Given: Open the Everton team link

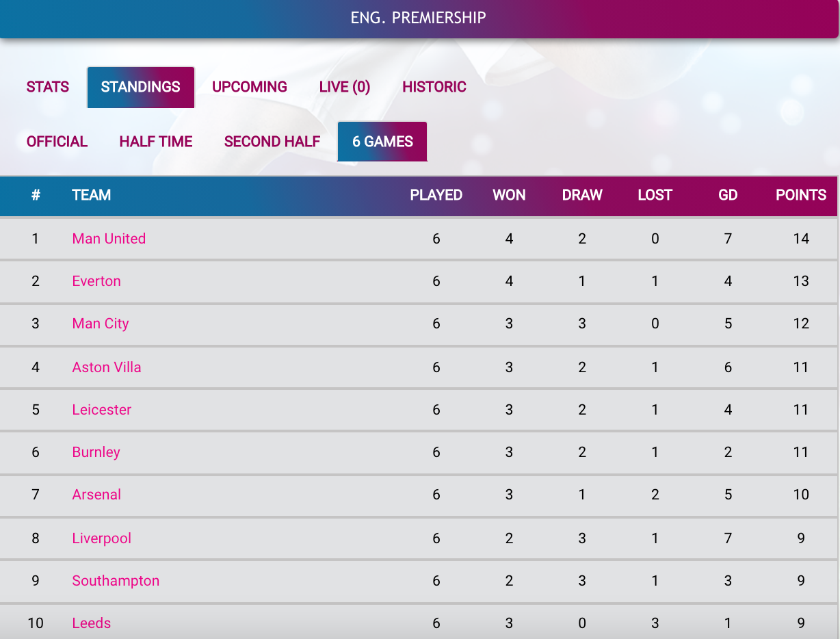Looking at the screenshot, I should point(96,281).
